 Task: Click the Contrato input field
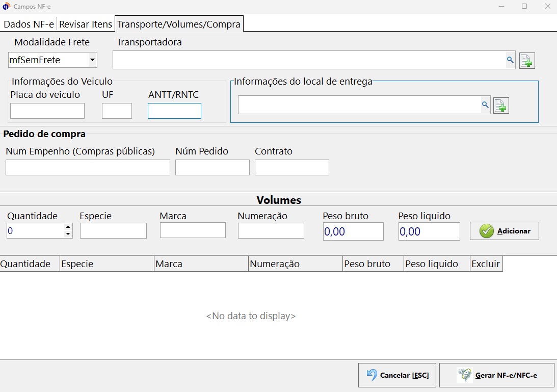click(291, 168)
